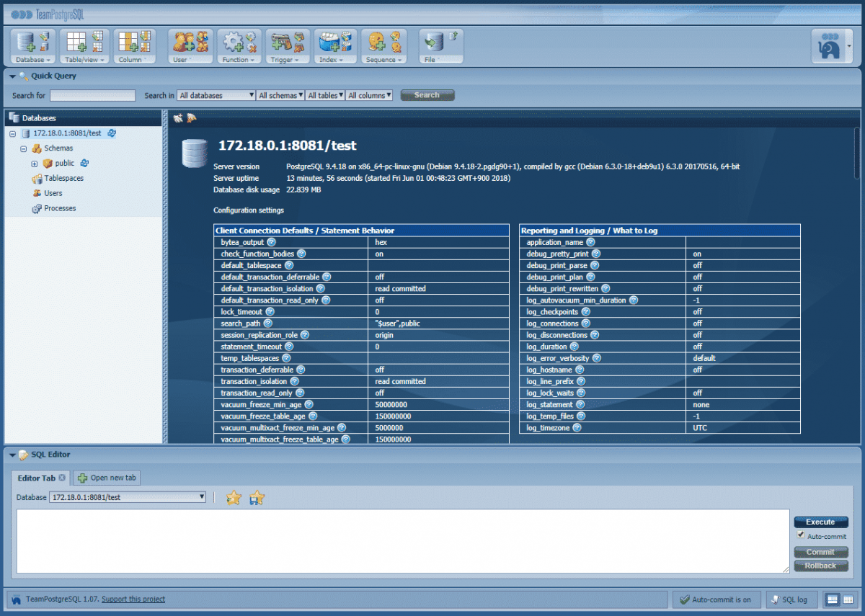This screenshot has height=616, width=865.
Task: Collapse the SQL Editor panel triangle
Action: click(12, 455)
